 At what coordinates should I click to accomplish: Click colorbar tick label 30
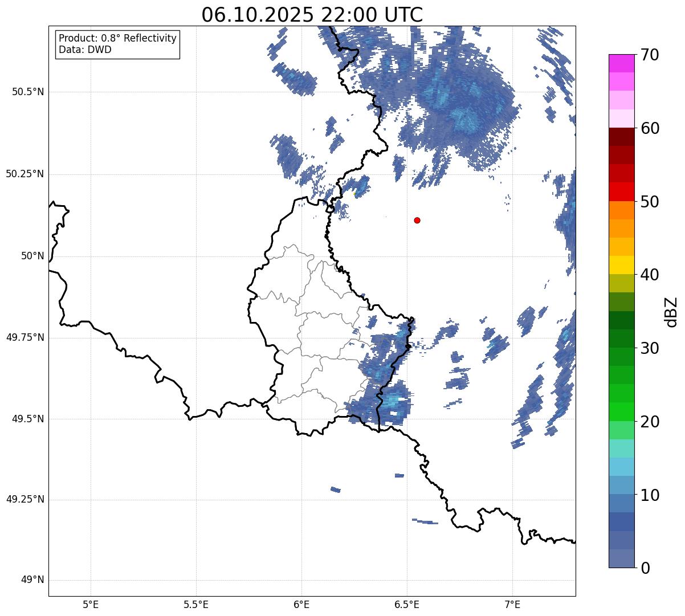pyautogui.click(x=650, y=348)
